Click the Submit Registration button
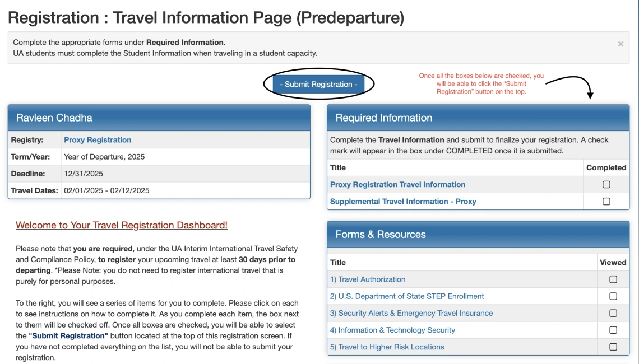 (318, 85)
